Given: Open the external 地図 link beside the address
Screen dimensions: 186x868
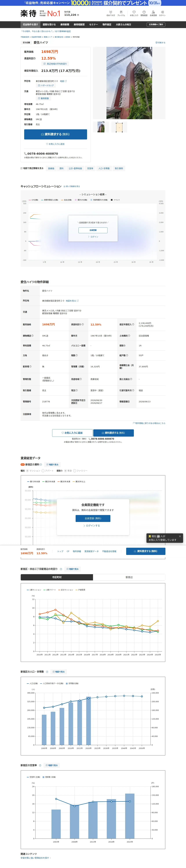Looking at the screenshot, I should point(63,81).
